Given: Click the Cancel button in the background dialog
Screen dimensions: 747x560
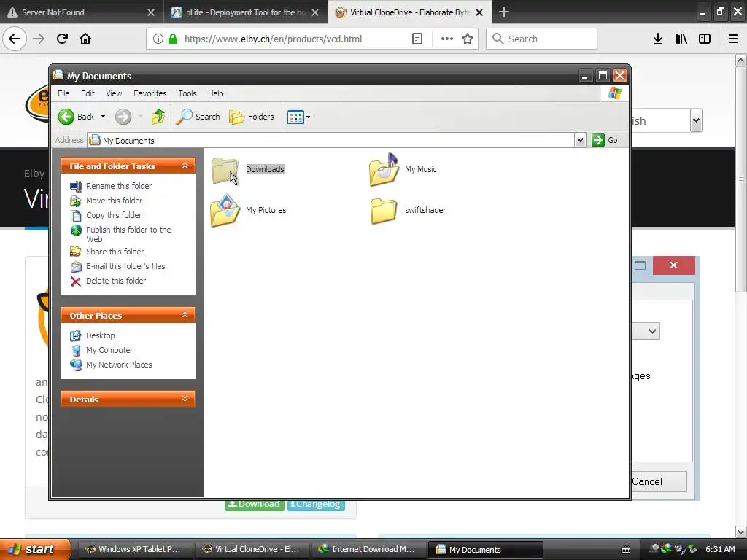Looking at the screenshot, I should click(659, 481).
